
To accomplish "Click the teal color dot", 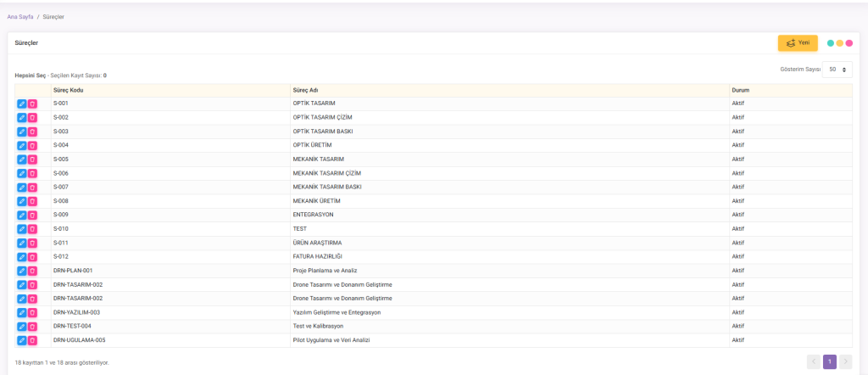I will (x=831, y=43).
